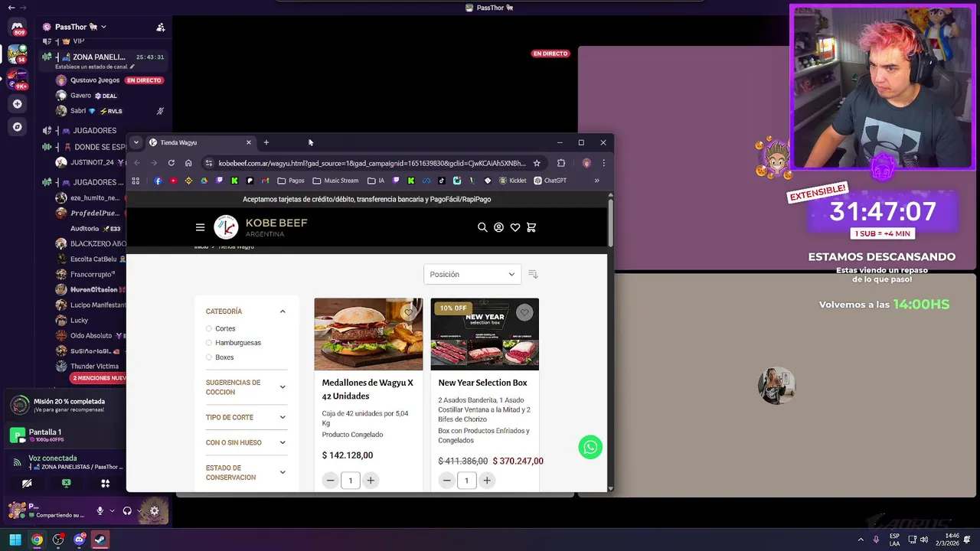Open the YouTube bookmark
Viewport: 980px width, 551px height.
tap(173, 181)
